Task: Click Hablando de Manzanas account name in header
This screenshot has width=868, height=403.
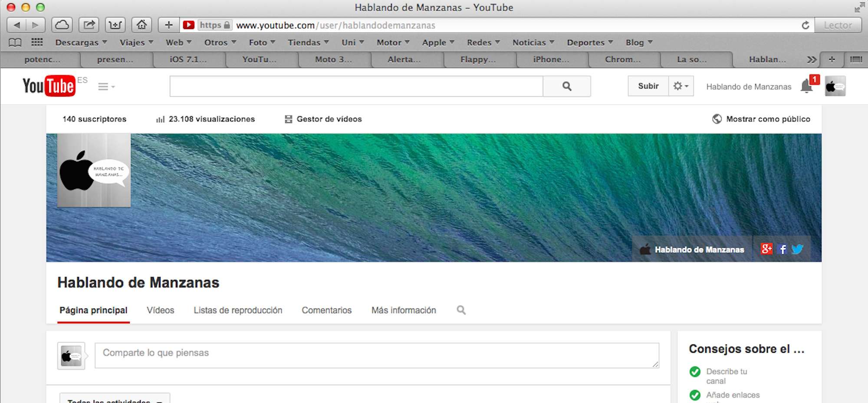Action: (x=749, y=87)
